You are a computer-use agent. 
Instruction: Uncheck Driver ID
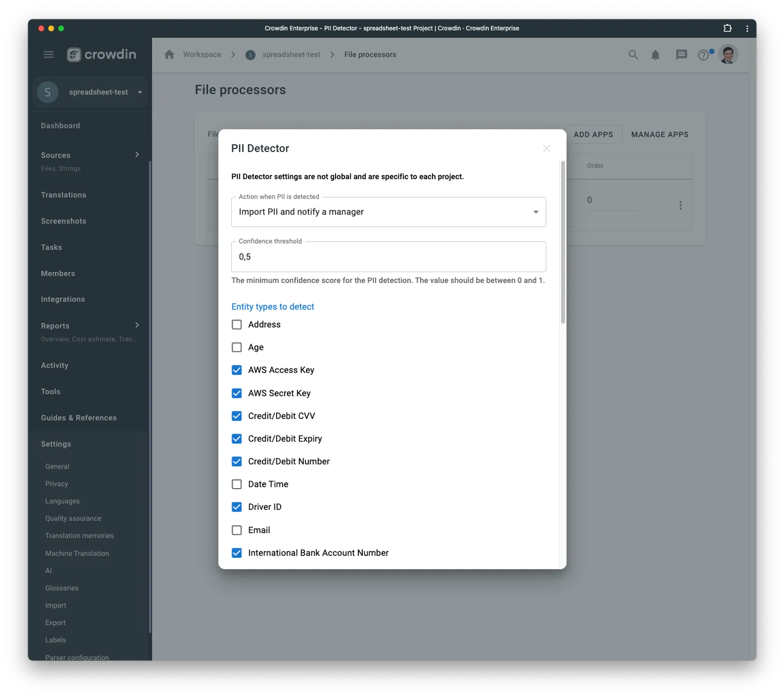coord(236,507)
